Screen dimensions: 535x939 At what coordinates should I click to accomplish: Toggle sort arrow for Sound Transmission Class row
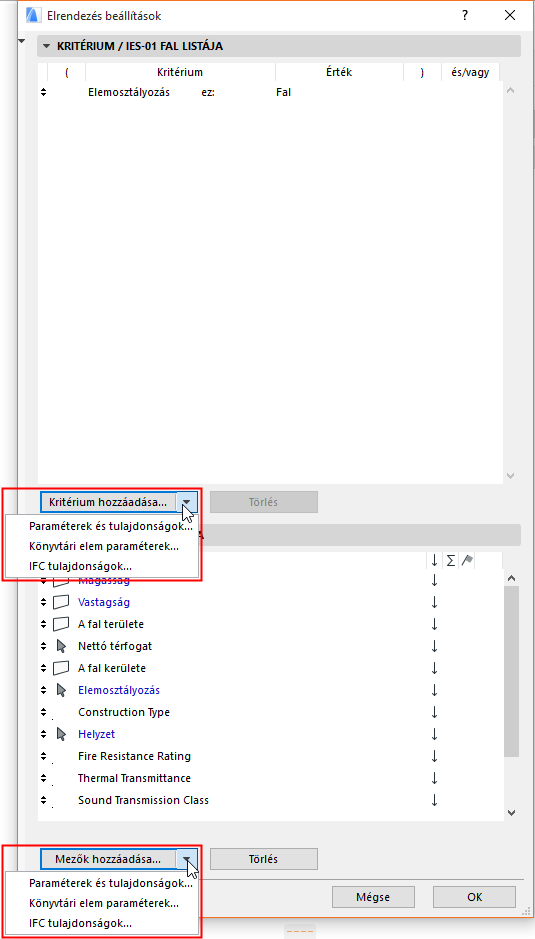tap(434, 800)
